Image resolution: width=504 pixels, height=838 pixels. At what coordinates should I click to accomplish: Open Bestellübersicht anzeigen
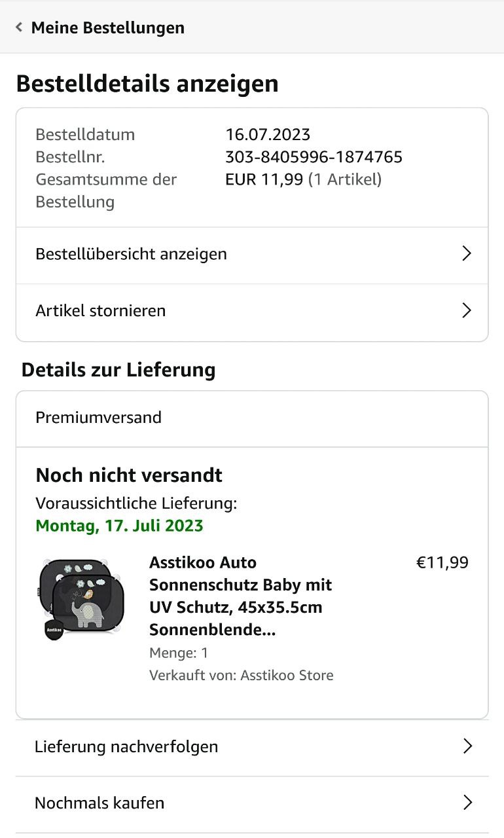click(131, 254)
